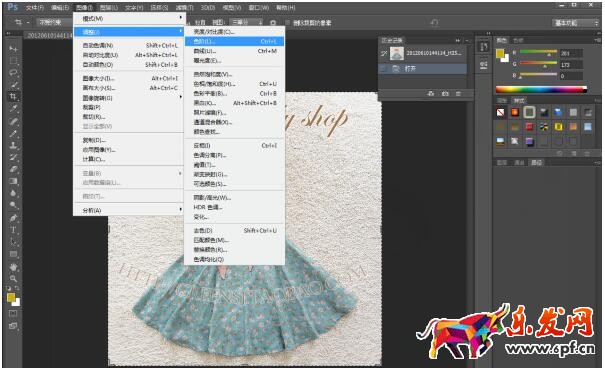
Task: Open the crop tool preset picker
Action: click(x=21, y=22)
